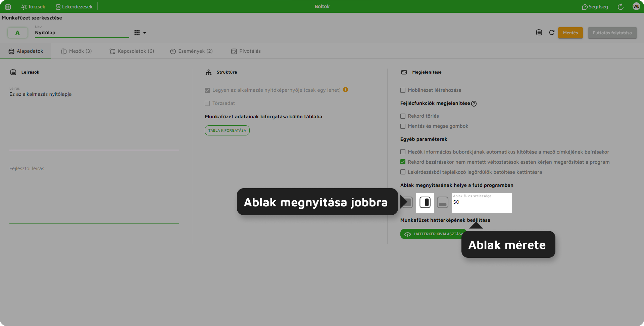The width and height of the screenshot is (644, 326).
Task: Click the Leírások section icon
Action: point(13,72)
